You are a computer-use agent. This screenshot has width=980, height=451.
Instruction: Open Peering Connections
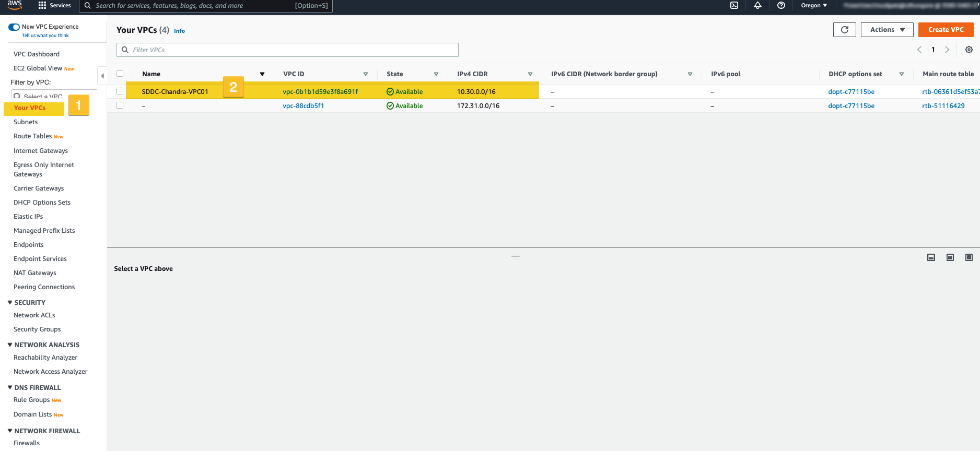point(44,287)
